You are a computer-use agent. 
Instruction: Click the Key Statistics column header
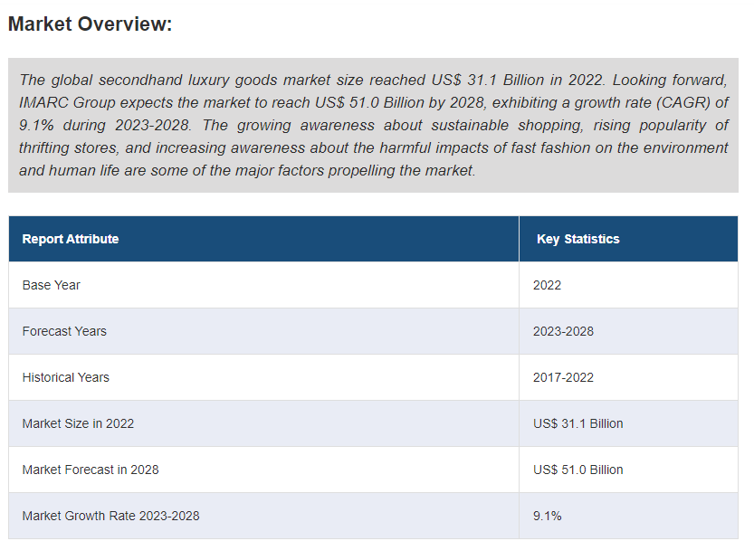tap(577, 239)
